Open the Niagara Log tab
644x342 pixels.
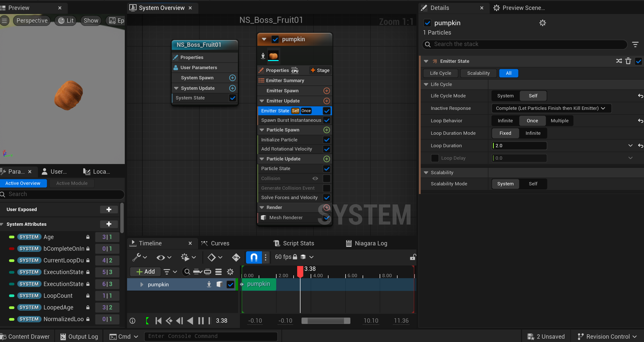click(x=371, y=243)
